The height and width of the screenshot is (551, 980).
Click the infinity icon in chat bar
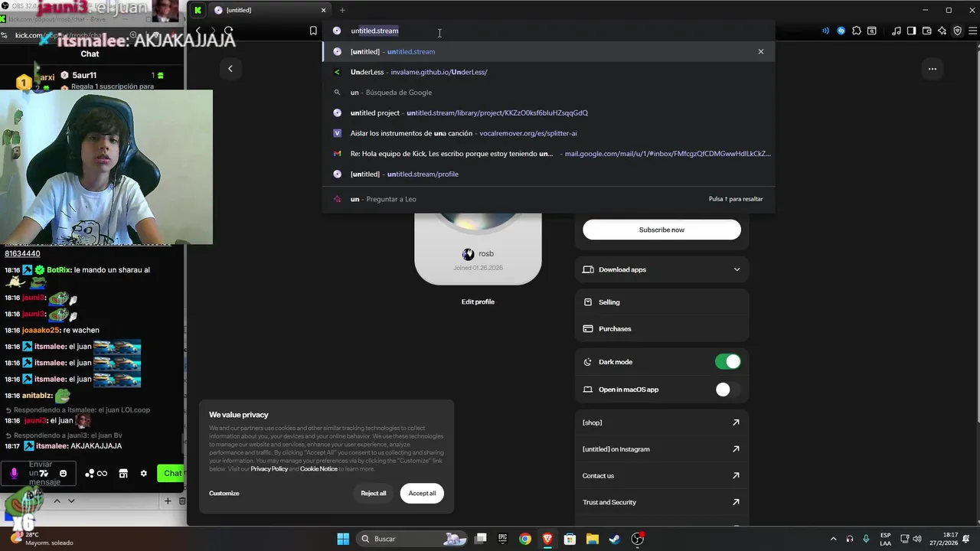[x=102, y=474]
